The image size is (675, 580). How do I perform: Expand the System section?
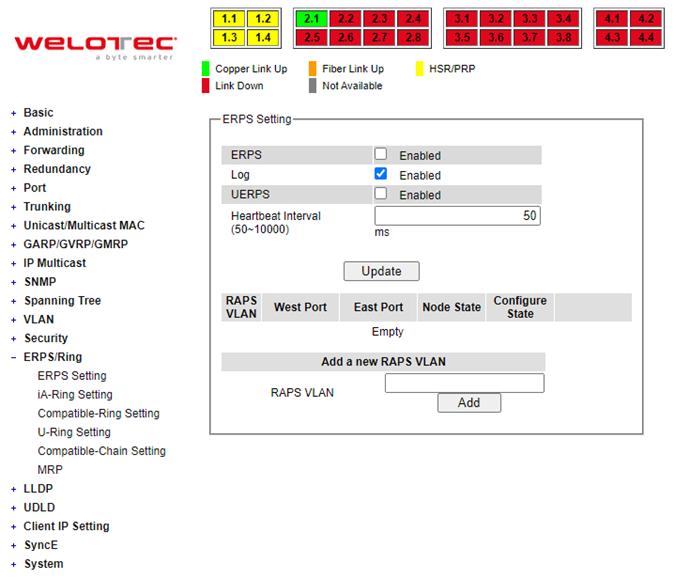click(43, 564)
